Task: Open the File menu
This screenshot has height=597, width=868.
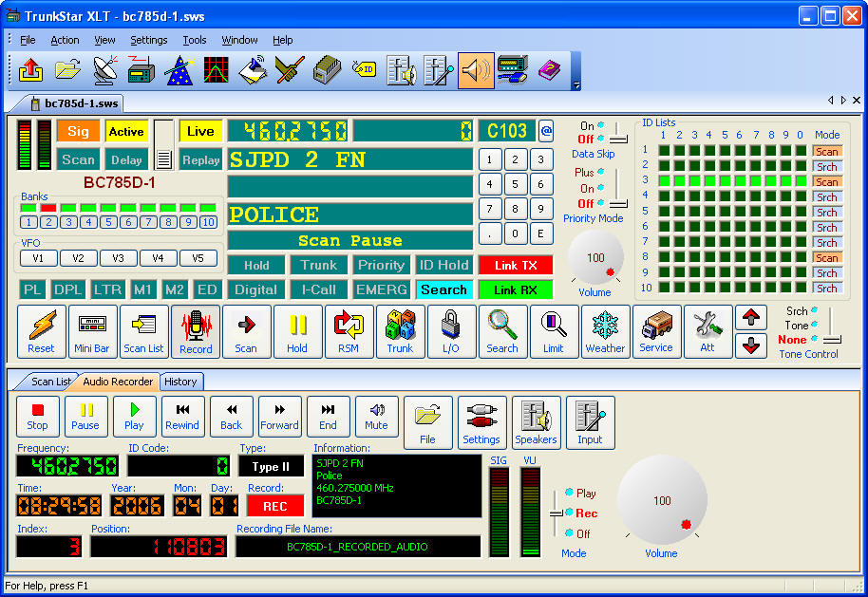Action: pos(28,40)
